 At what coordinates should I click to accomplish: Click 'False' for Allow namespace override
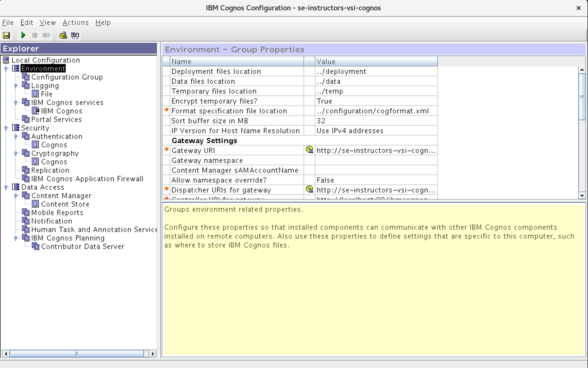point(376,180)
